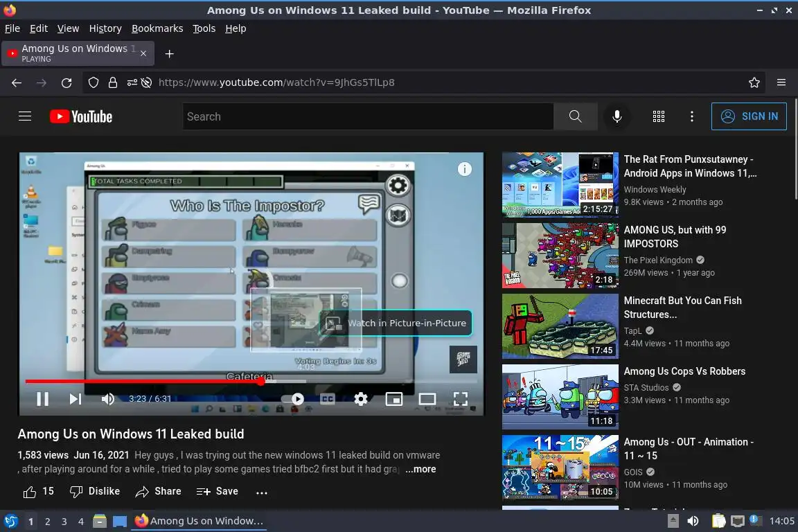
Task: Open Tools menu
Action: pyautogui.click(x=204, y=28)
